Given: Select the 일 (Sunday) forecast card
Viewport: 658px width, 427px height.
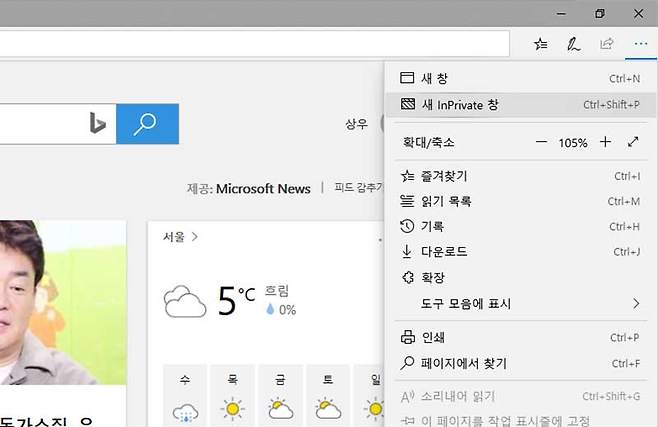Looking at the screenshot, I should (x=370, y=396).
